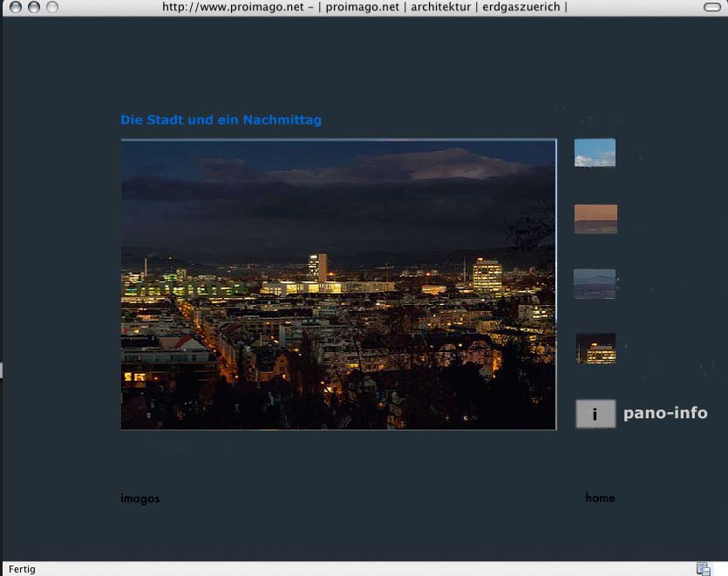Image resolution: width=728 pixels, height=576 pixels.
Task: Click the status bar page icon
Action: [703, 569]
